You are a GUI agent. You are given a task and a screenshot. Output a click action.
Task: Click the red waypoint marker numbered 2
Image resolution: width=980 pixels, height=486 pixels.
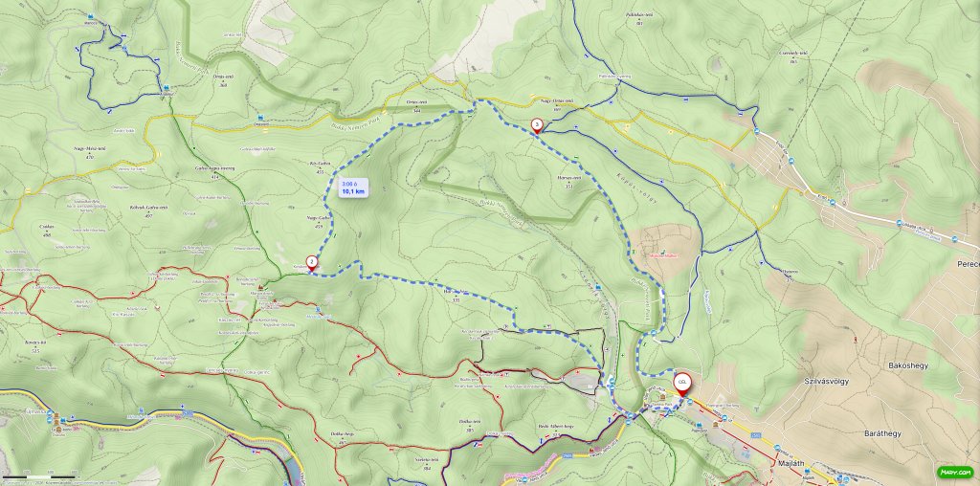[x=311, y=264]
